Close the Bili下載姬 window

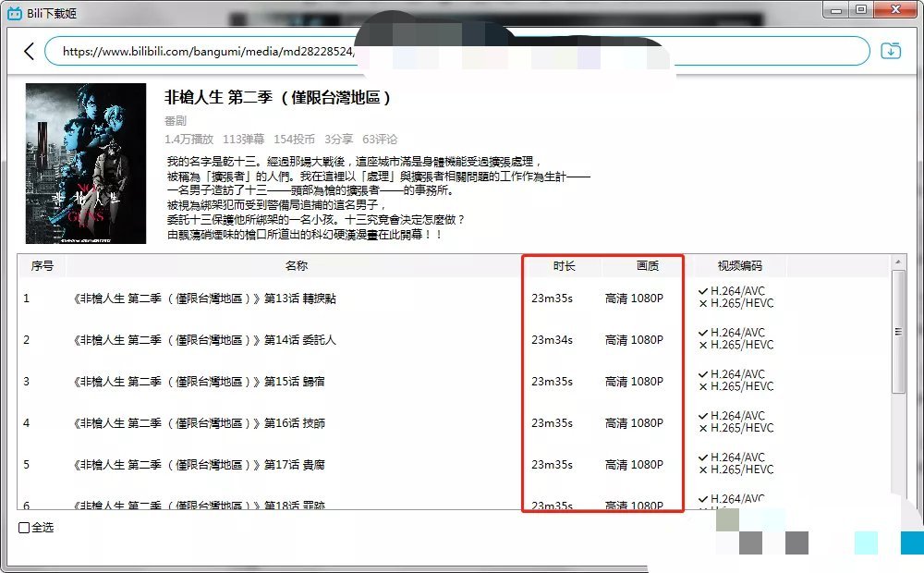point(895,9)
